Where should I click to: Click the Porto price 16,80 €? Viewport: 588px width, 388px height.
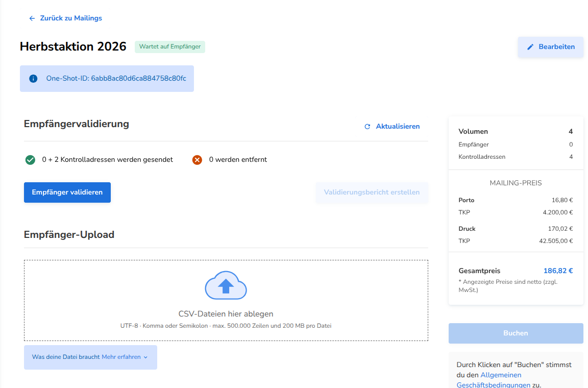point(562,200)
